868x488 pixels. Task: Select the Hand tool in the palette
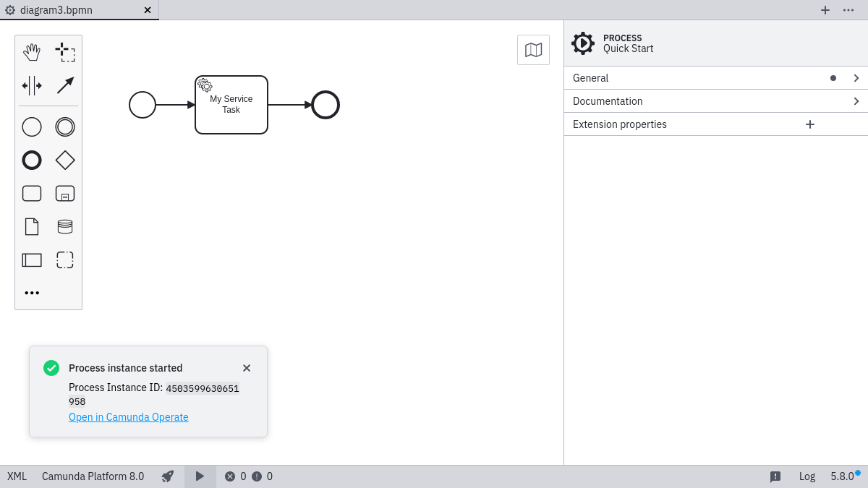(32, 51)
